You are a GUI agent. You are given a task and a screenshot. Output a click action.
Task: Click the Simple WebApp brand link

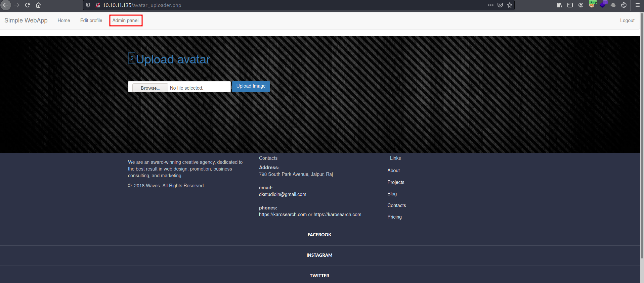coord(26,20)
